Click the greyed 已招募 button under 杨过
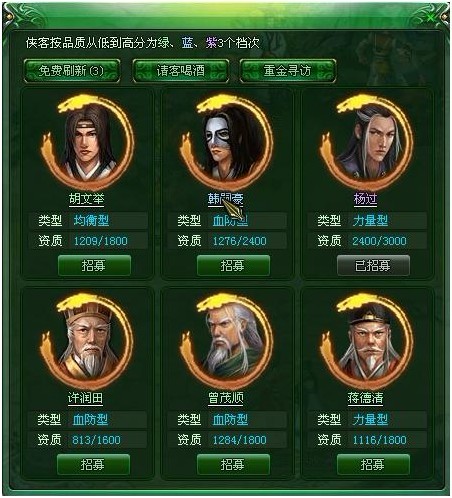 click(373, 265)
